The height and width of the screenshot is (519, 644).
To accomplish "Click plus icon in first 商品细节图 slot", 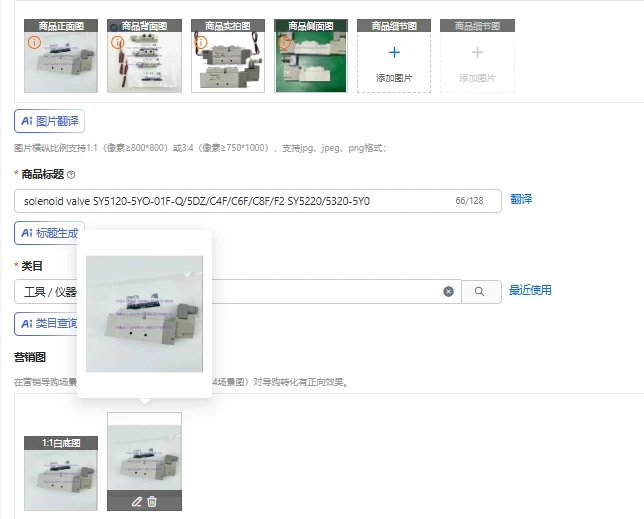I will click(394, 52).
